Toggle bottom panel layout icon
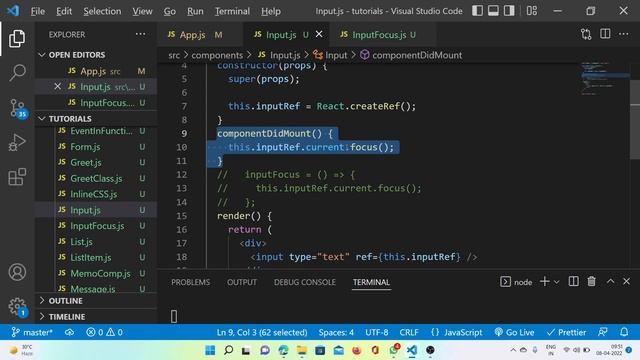The height and width of the screenshot is (360, 640). (493, 11)
